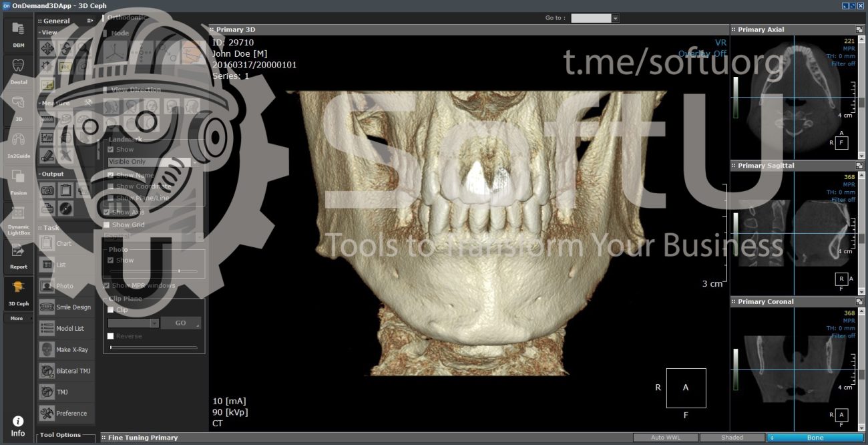
Task: Open the Report module
Action: (x=18, y=257)
